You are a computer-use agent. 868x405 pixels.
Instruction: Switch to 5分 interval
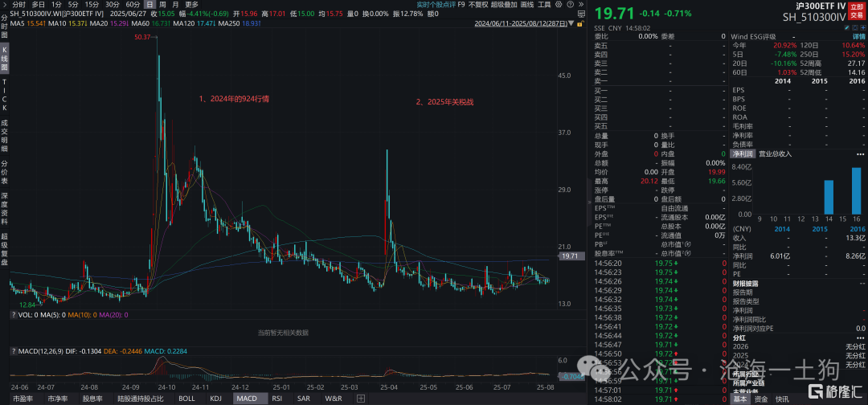pyautogui.click(x=73, y=5)
